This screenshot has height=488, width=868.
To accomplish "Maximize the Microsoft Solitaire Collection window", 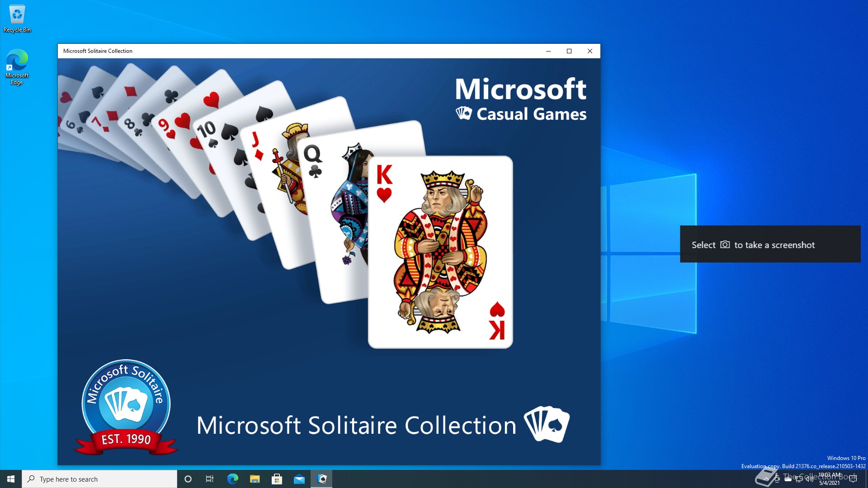I will [x=569, y=51].
